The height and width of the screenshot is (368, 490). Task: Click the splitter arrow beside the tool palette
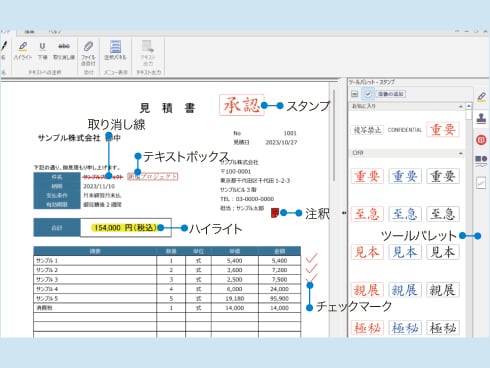tap(344, 213)
